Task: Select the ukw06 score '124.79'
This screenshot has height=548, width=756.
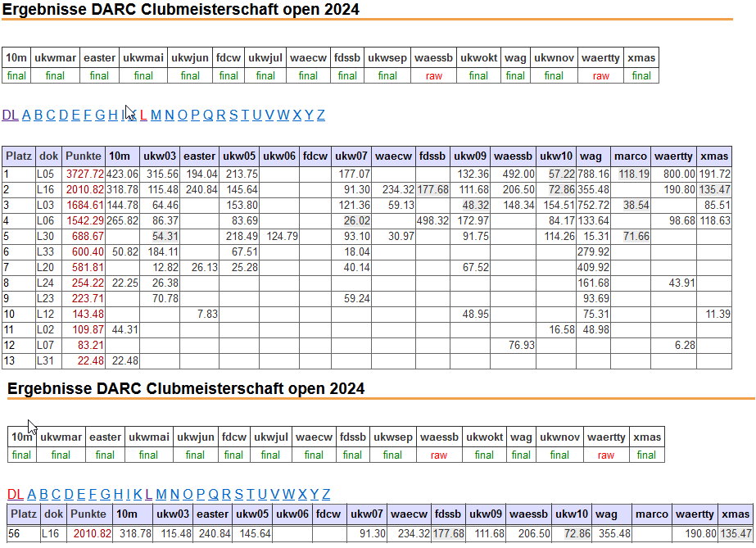Action: coord(279,236)
